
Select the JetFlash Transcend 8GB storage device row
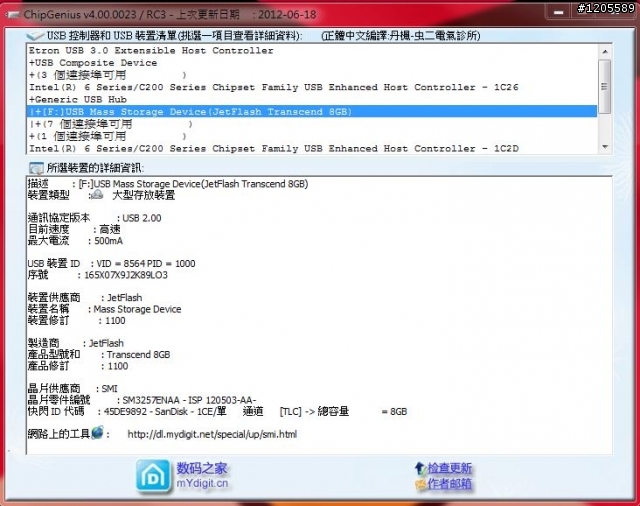(x=312, y=111)
